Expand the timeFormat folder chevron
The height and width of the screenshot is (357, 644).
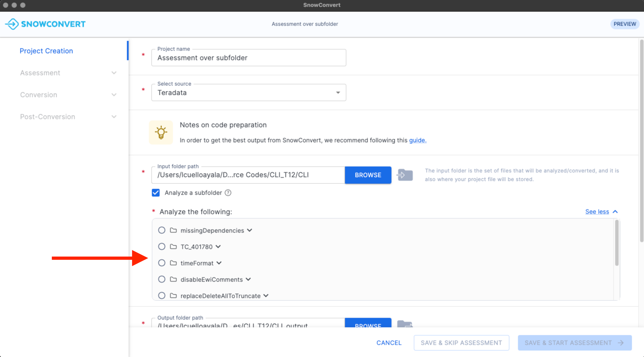click(x=219, y=263)
